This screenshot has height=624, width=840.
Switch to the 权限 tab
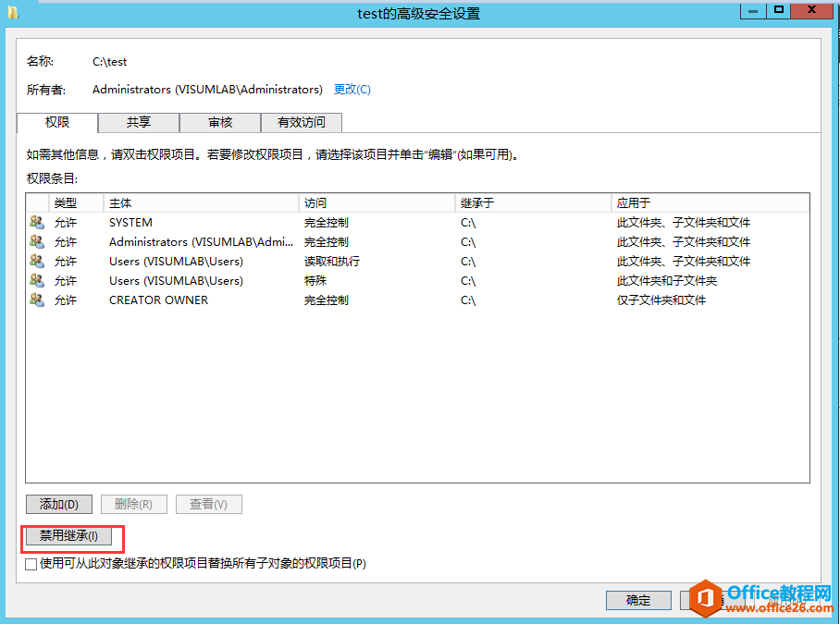point(57,123)
